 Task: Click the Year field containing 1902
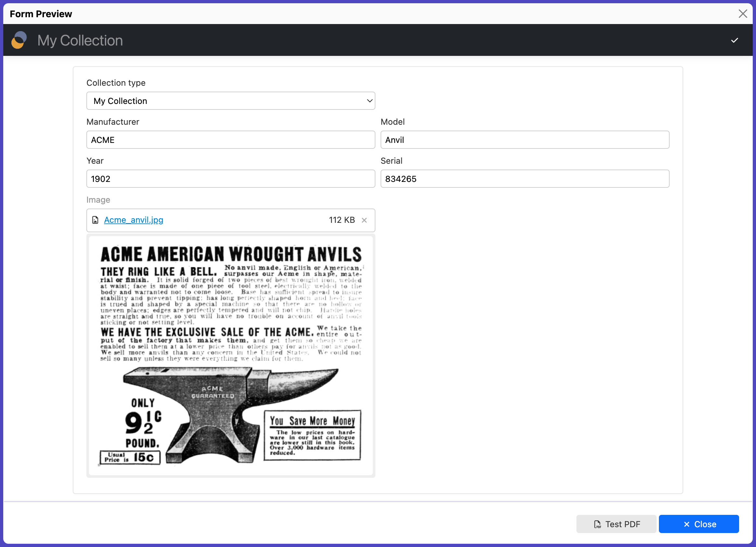(231, 179)
